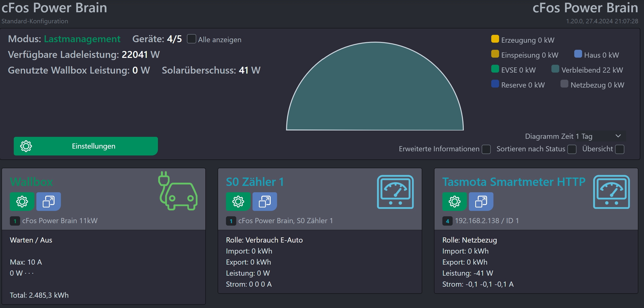Click the S0 Zähler 1 card title

coord(255,182)
